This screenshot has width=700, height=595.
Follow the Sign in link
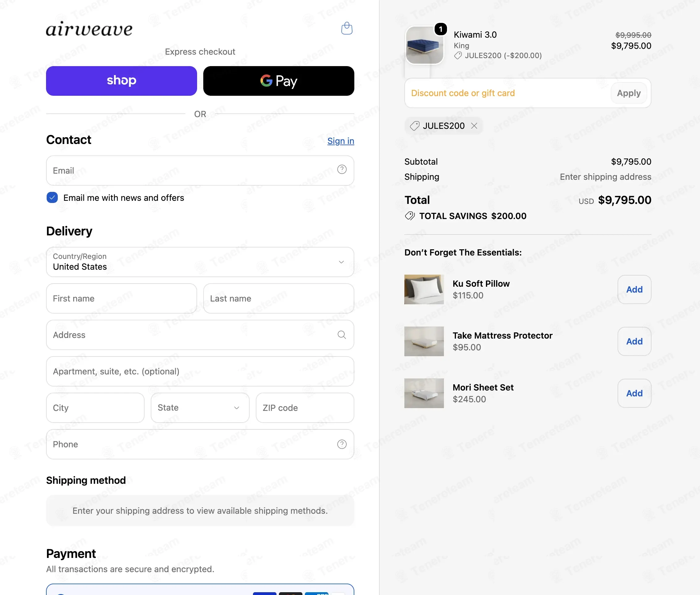click(x=341, y=141)
